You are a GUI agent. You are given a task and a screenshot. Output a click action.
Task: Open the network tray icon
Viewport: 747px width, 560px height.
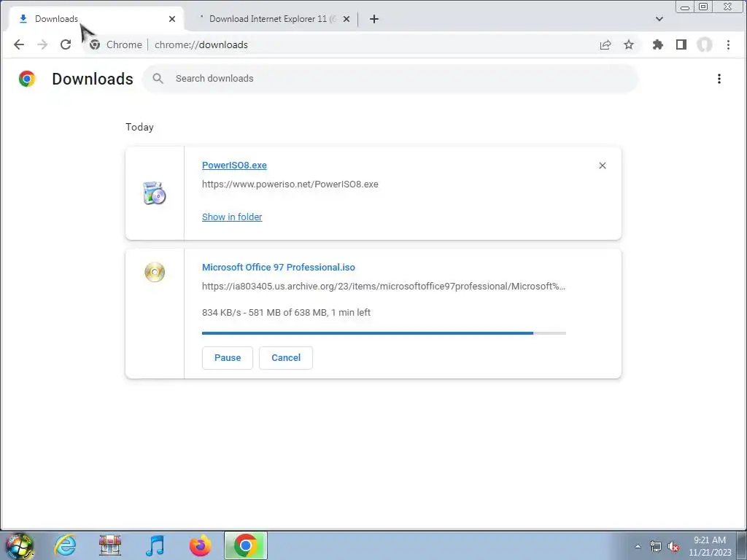[x=656, y=546]
